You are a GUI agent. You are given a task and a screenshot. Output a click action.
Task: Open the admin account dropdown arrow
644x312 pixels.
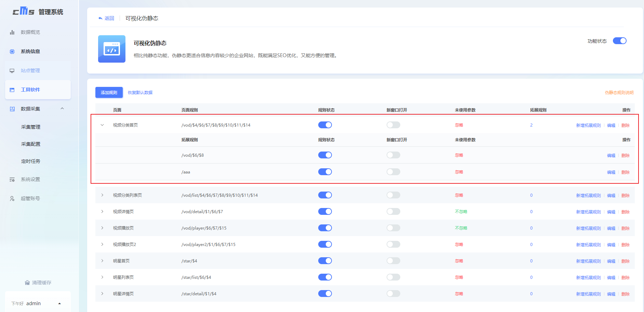59,303
